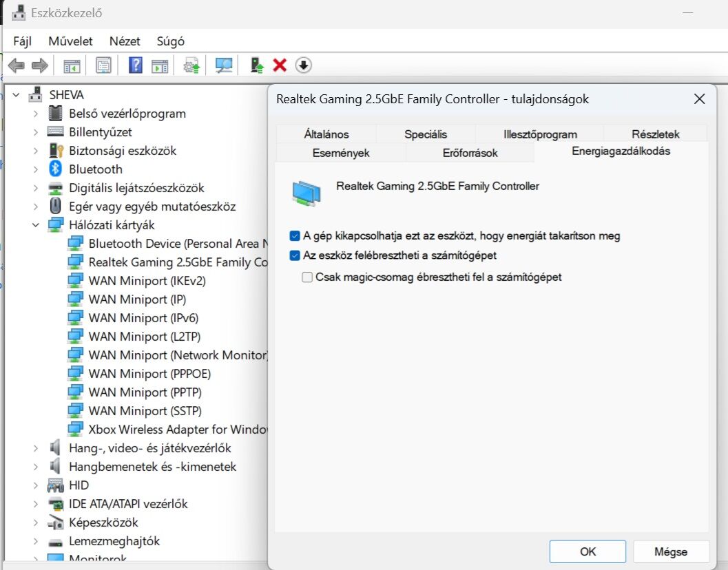
Task: Click the Update driver gear icon
Action: point(191,65)
